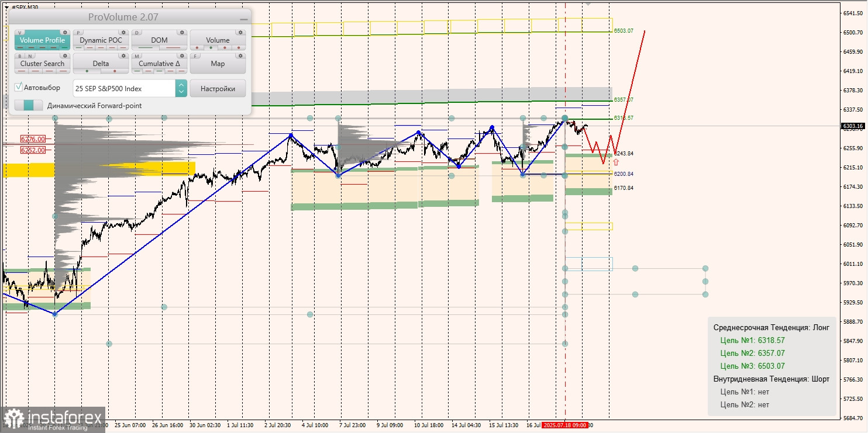The width and height of the screenshot is (868, 433).
Task: Enable the DOM module
Action: click(x=159, y=40)
